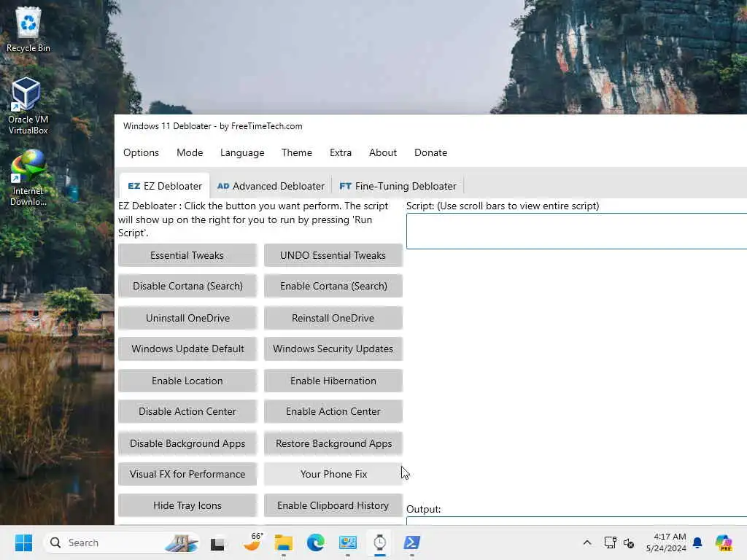747x560 pixels.
Task: Open the Mode menu
Action: (190, 152)
